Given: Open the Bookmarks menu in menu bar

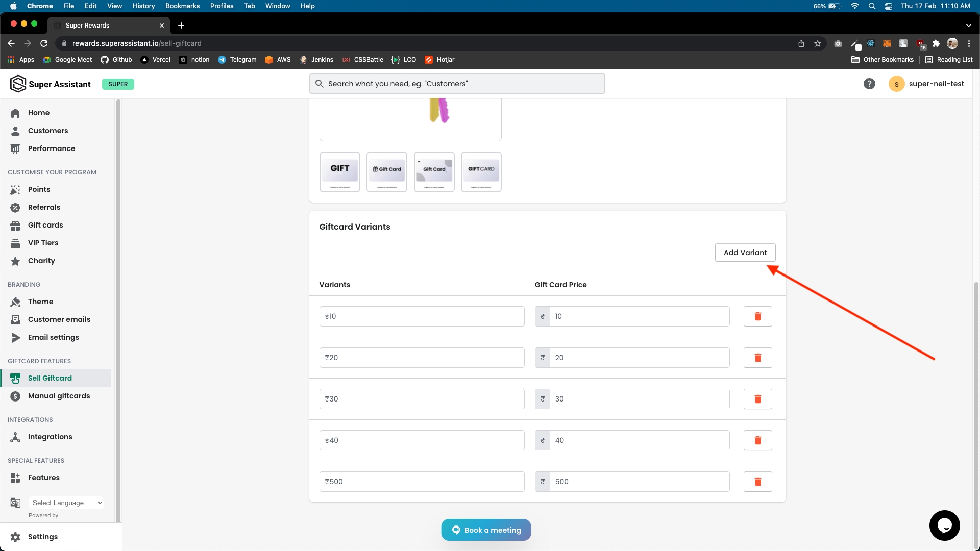Looking at the screenshot, I should pyautogui.click(x=182, y=6).
